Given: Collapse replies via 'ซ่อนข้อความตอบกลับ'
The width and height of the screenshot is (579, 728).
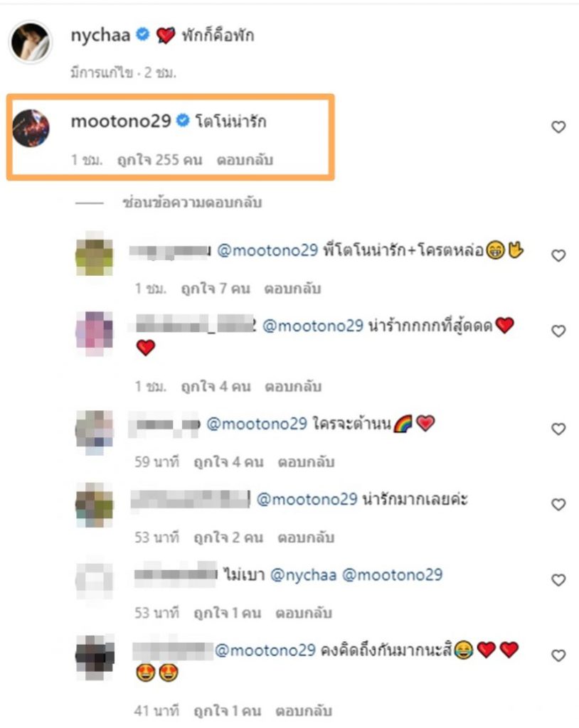Looking at the screenshot, I should [192, 203].
